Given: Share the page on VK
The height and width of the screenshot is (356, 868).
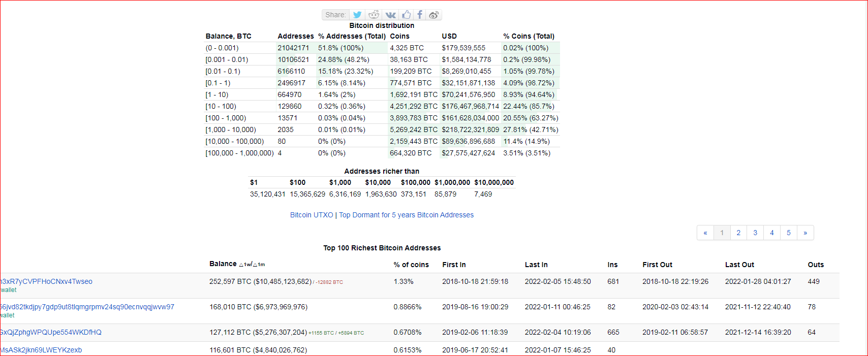Looking at the screenshot, I should [390, 15].
